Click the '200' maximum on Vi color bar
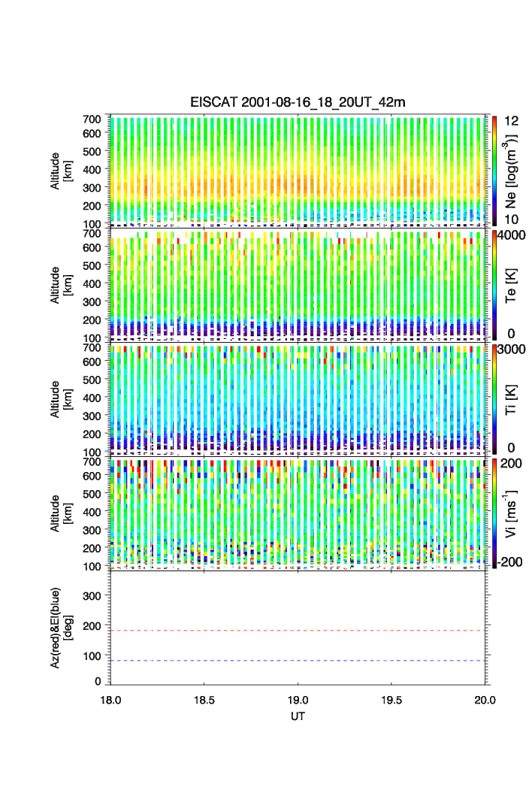The height and width of the screenshot is (799, 532). click(511, 463)
